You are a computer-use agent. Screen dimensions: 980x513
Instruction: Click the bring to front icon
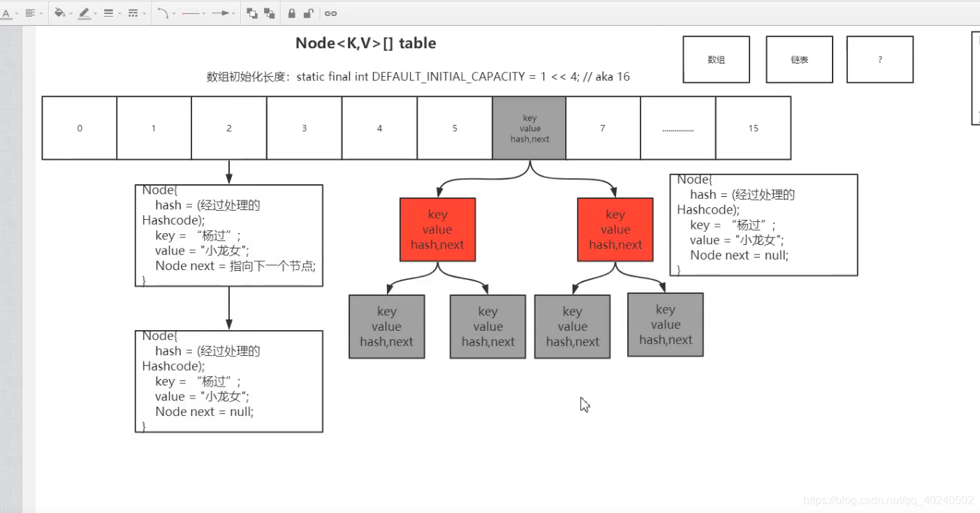(252, 13)
